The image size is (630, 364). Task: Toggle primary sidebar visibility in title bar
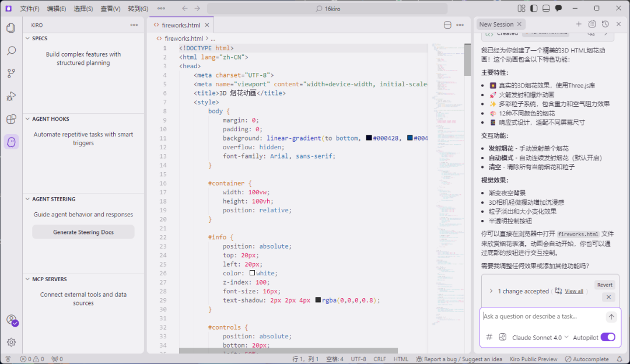(534, 9)
